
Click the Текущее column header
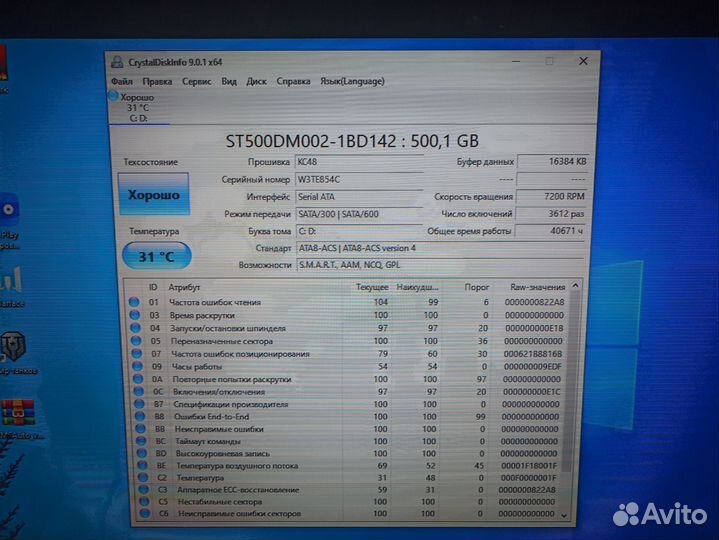(x=372, y=287)
